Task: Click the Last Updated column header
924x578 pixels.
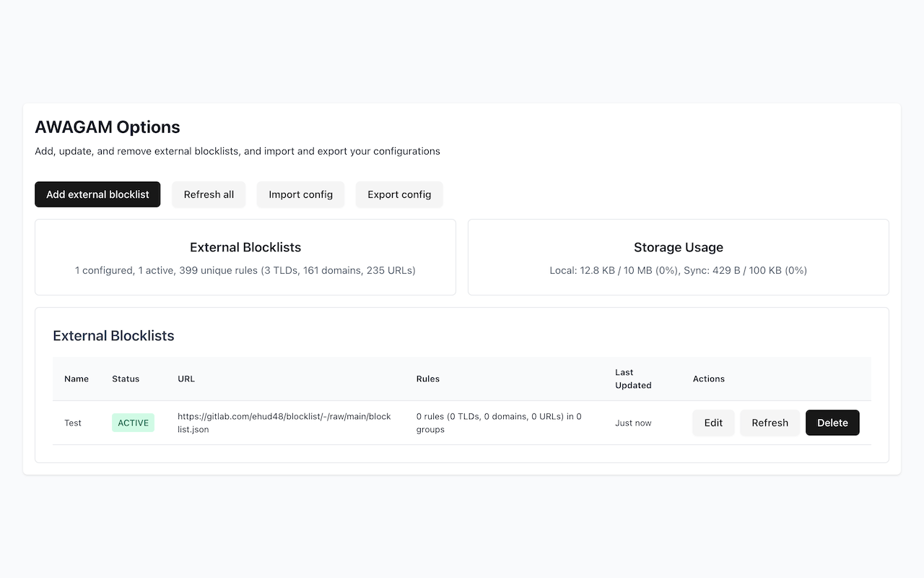Action: 633,379
